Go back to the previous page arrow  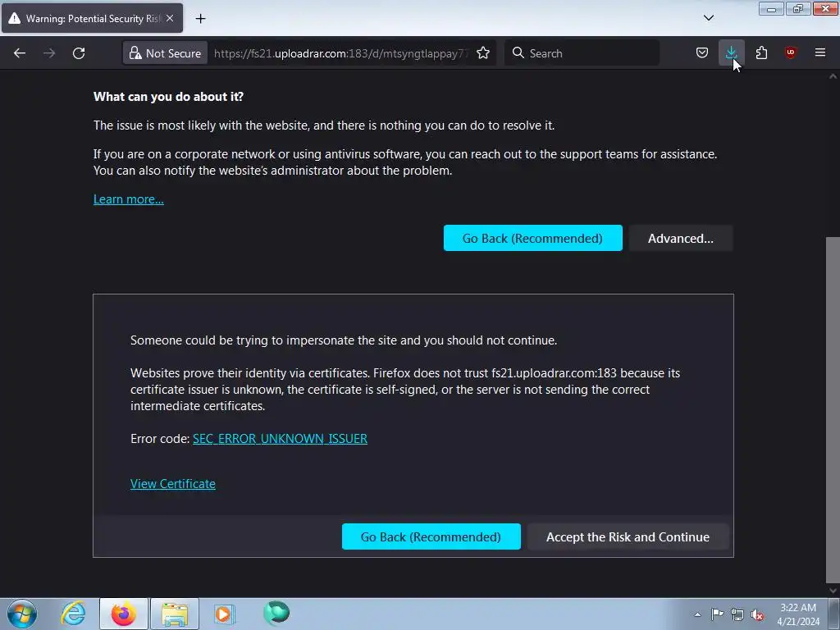[x=20, y=53]
